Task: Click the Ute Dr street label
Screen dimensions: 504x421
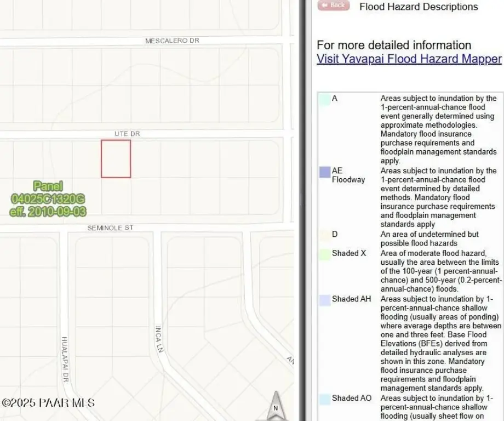Action: [124, 134]
